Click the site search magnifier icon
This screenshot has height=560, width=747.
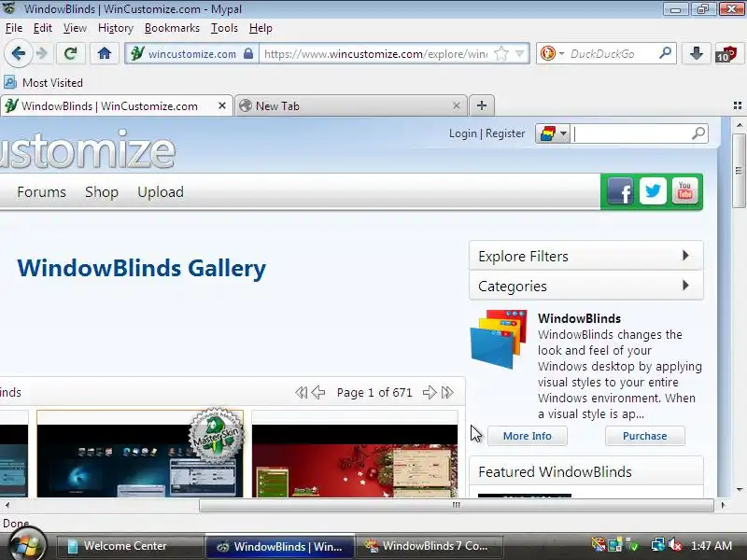coord(698,133)
